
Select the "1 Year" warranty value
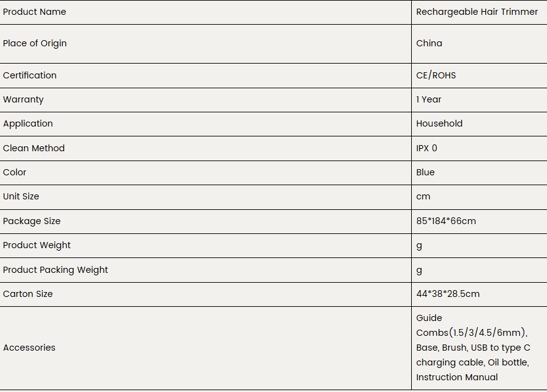428,99
